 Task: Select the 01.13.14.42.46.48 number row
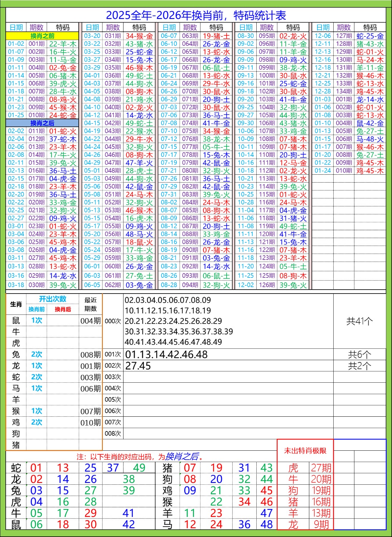[166, 354]
